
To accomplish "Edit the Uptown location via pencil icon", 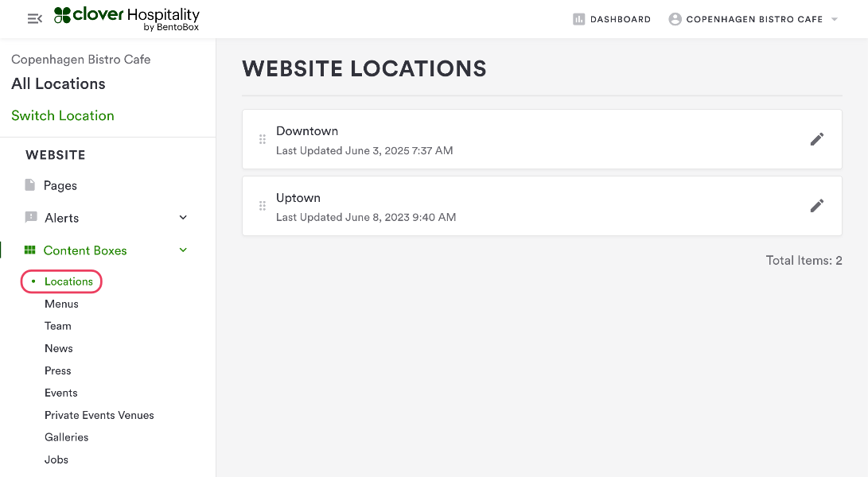I will tap(817, 206).
